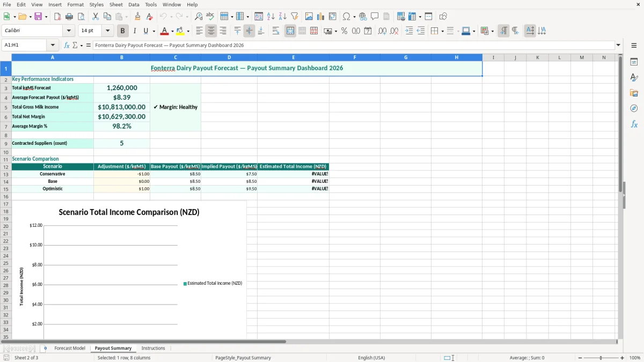Insert chart icon
Screen dimensions: 644x362
pyautogui.click(x=321, y=17)
